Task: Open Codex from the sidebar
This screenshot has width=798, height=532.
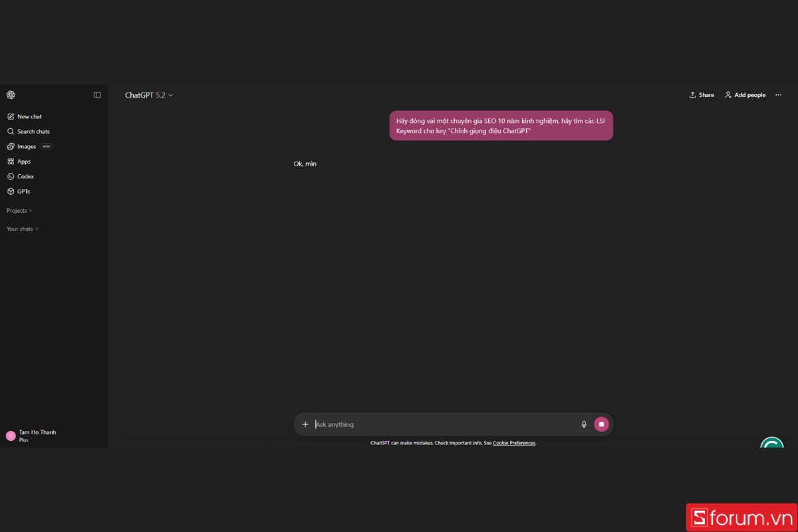Action: click(x=21, y=176)
